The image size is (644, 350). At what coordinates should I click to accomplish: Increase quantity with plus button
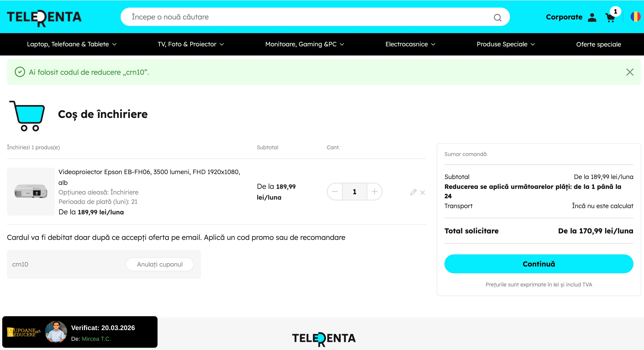pos(374,192)
